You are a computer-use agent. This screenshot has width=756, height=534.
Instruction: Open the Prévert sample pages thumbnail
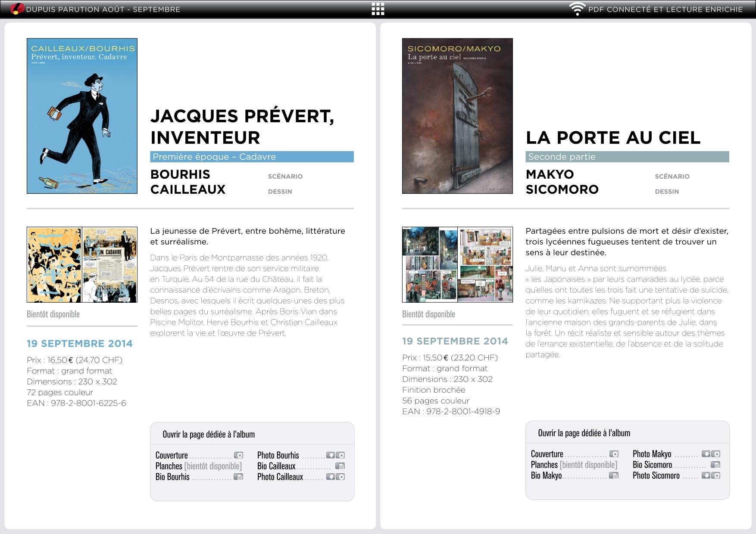tap(82, 264)
